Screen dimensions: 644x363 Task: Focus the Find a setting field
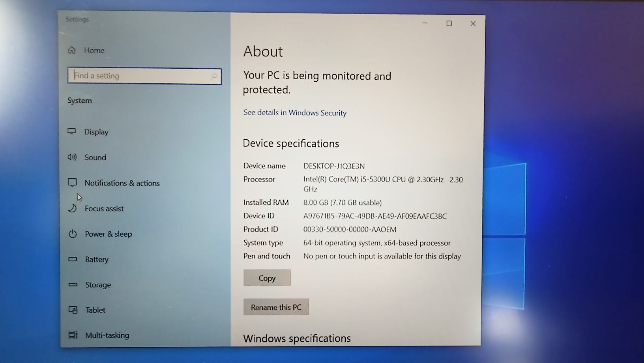click(144, 76)
